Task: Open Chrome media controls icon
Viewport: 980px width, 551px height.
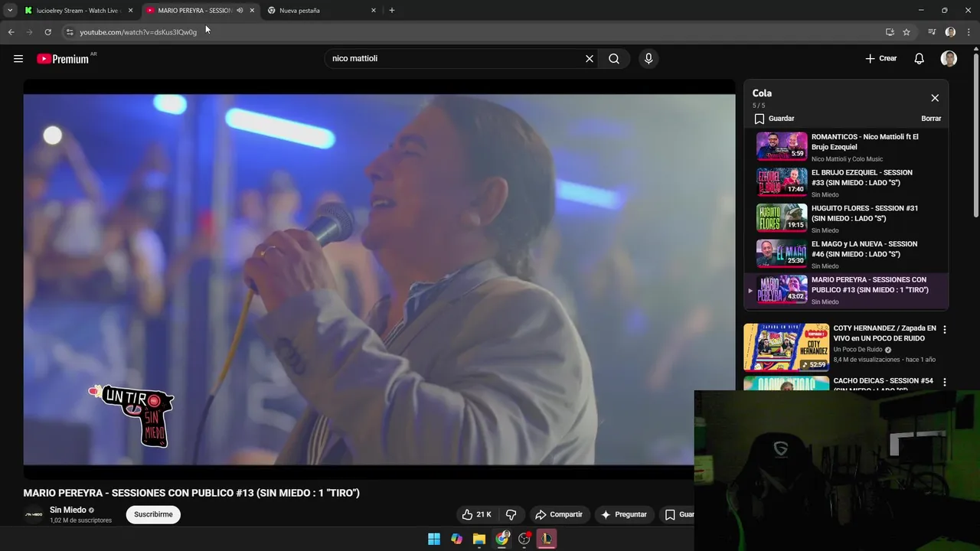Action: [932, 32]
